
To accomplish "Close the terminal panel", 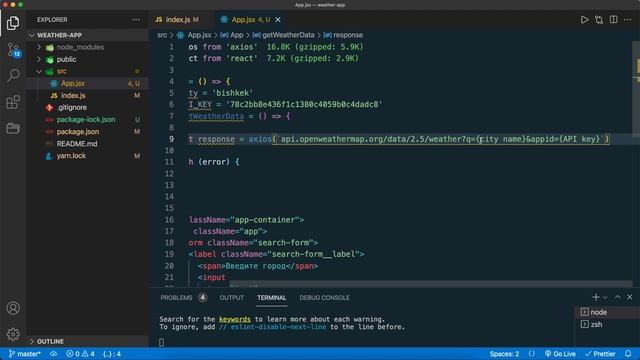I will point(630,297).
